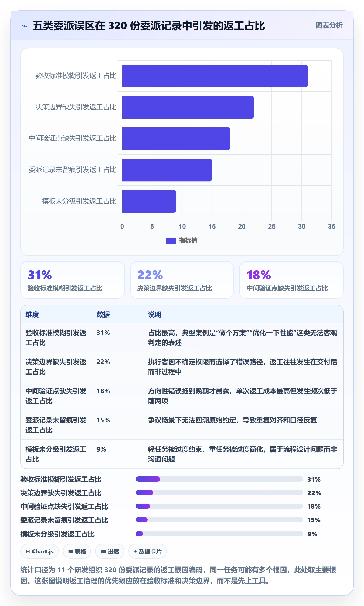
Task: Click the grid icon in 表格 tag
Action: tap(70, 551)
